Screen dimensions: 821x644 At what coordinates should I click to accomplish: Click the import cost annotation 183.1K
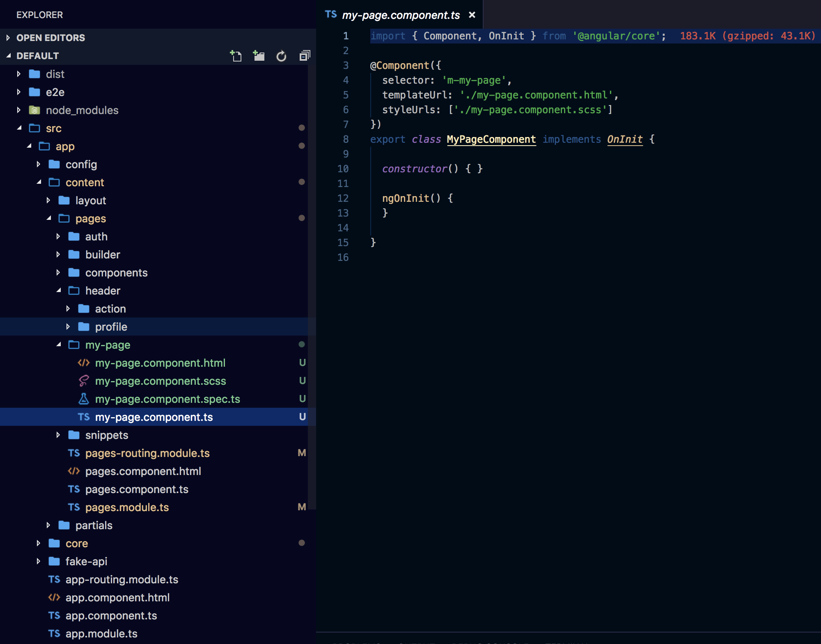pyautogui.click(x=747, y=36)
